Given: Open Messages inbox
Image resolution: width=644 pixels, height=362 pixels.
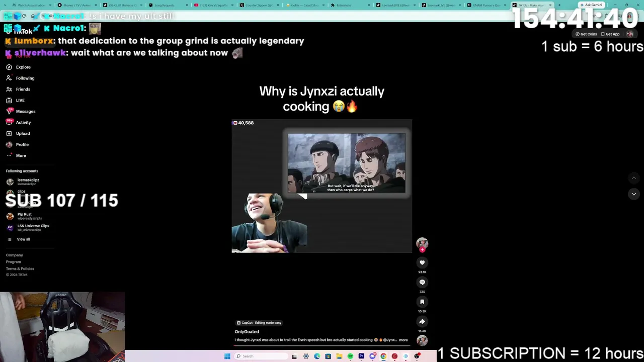Looking at the screenshot, I should [x=21, y=111].
